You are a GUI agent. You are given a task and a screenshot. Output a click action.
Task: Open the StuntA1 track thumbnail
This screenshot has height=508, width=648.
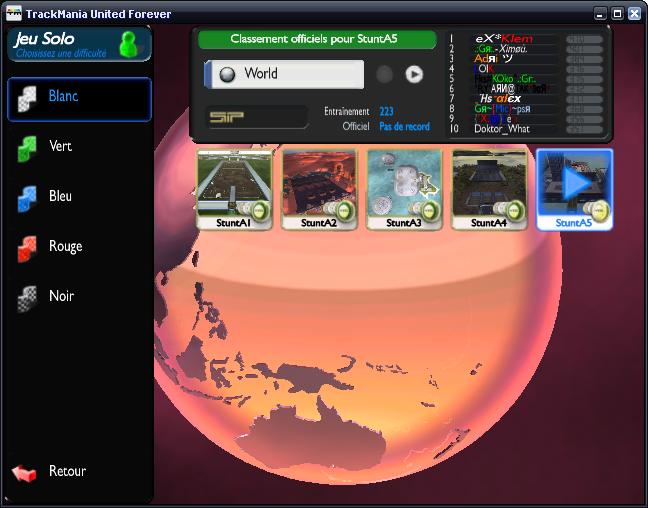click(x=233, y=188)
